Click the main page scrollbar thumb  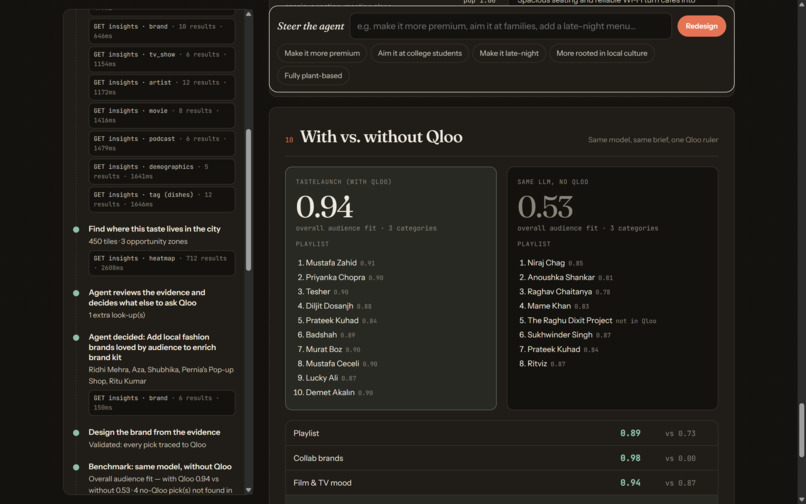coord(801,430)
